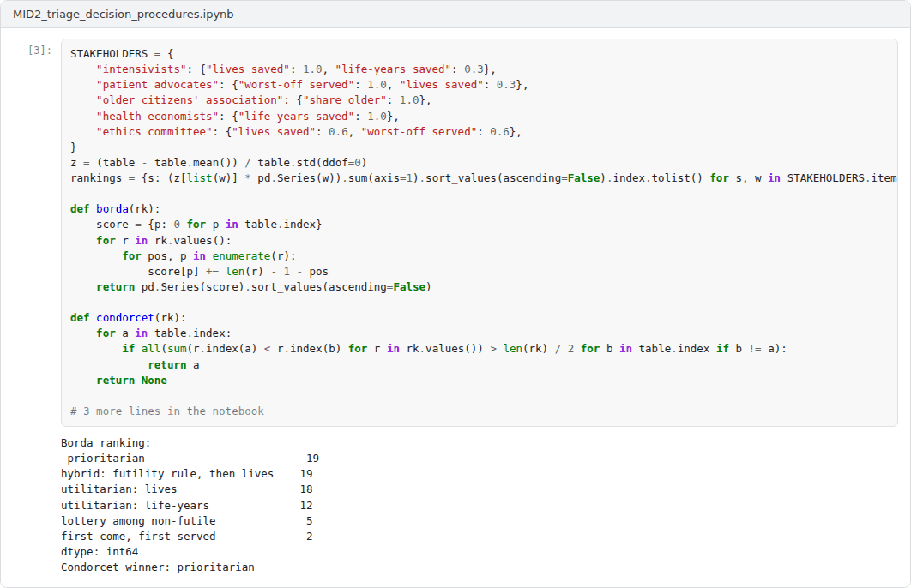Click the 'return a' line
911x588 pixels.
pyautogui.click(x=174, y=364)
